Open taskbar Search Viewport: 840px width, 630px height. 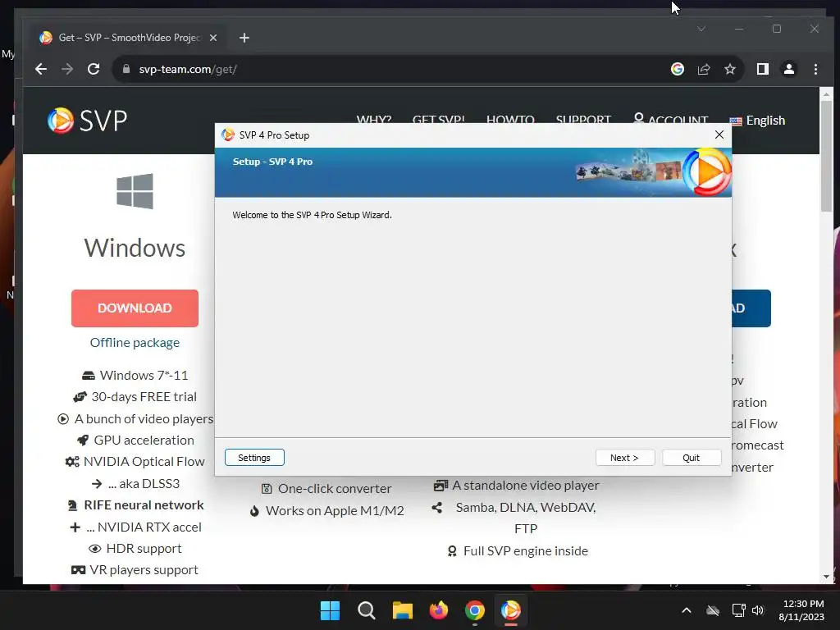click(x=367, y=610)
